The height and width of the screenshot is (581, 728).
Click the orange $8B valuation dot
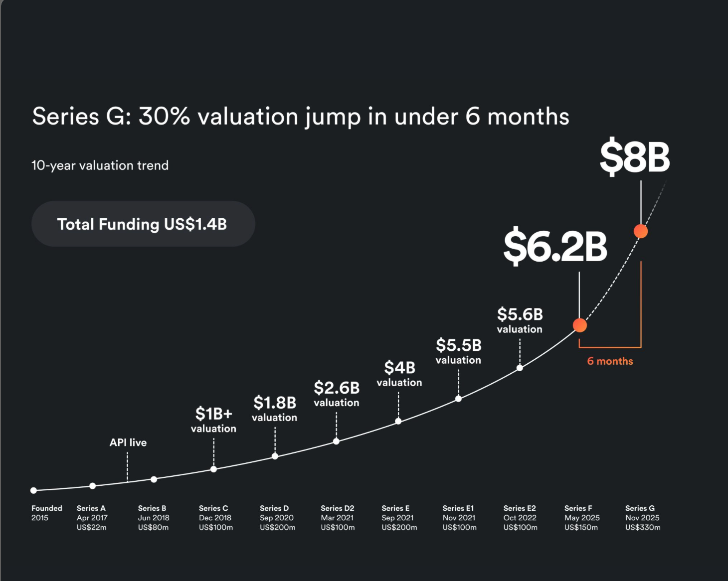641,231
